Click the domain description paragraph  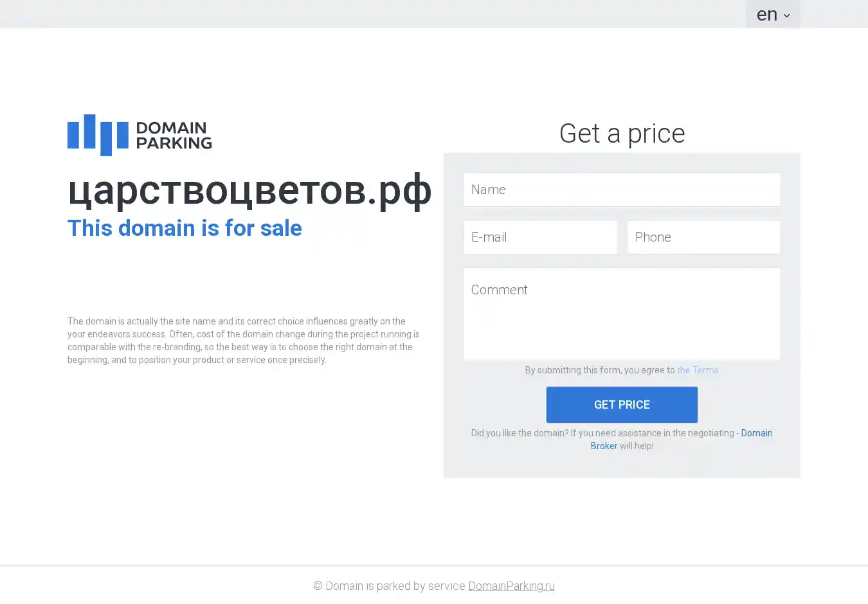pos(244,341)
